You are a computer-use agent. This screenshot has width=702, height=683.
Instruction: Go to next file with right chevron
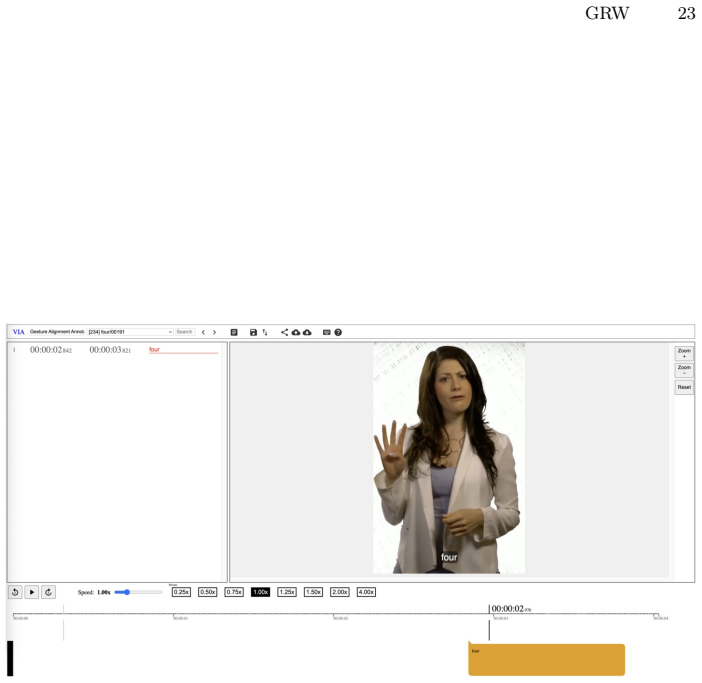pyautogui.click(x=214, y=332)
